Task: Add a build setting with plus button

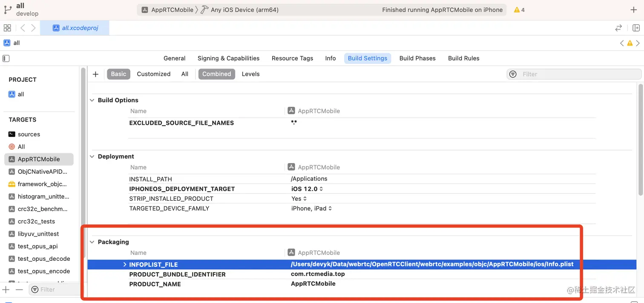Action: 95,74
